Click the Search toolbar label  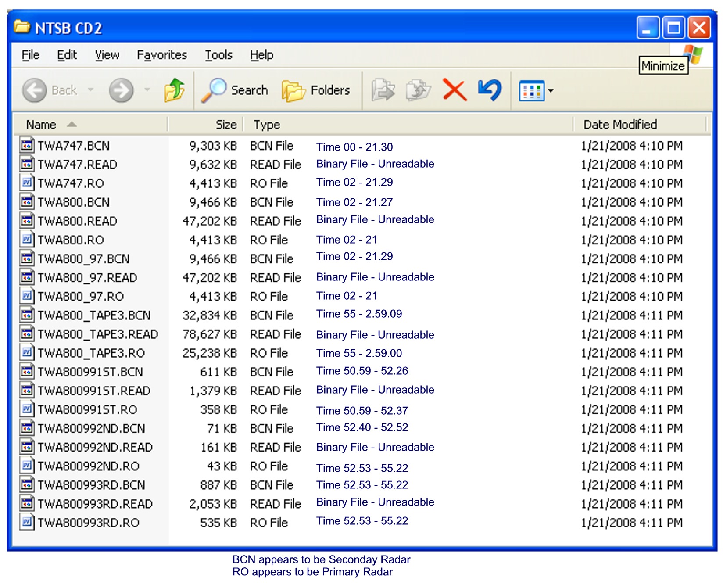pyautogui.click(x=249, y=90)
